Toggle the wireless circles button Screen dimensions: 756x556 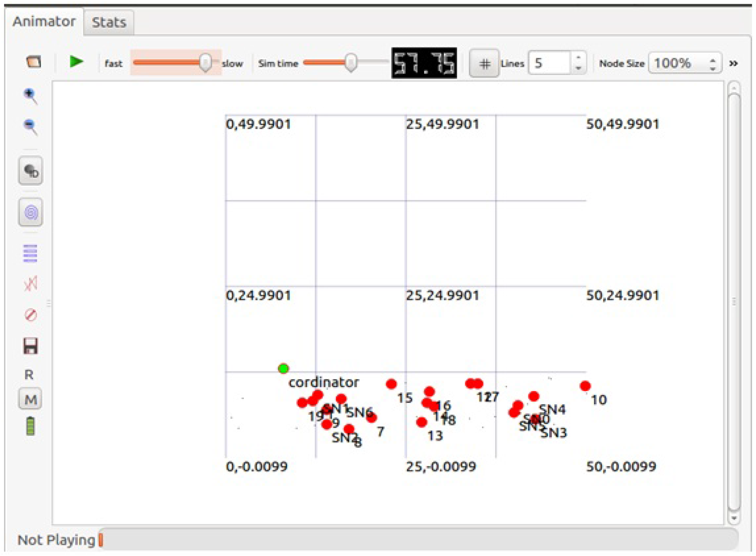[31, 212]
